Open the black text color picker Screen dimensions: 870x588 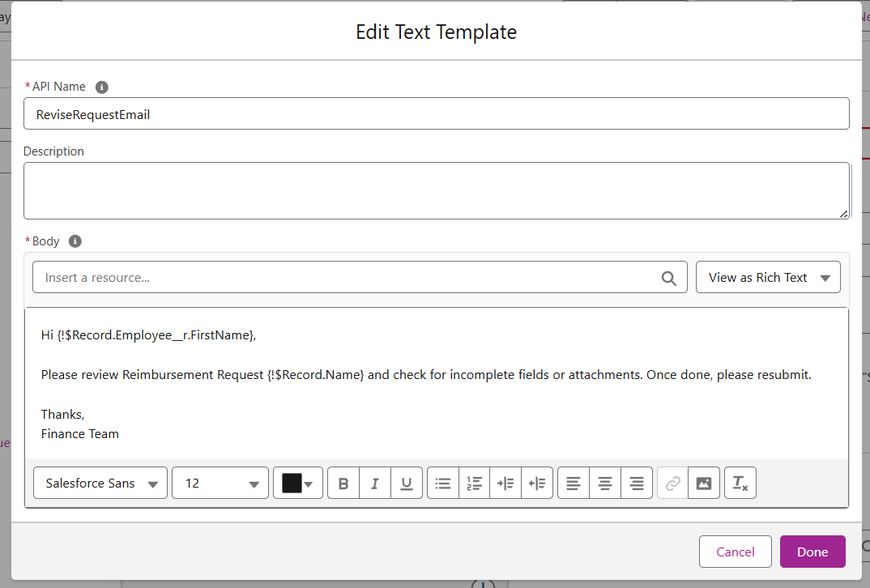pos(298,484)
